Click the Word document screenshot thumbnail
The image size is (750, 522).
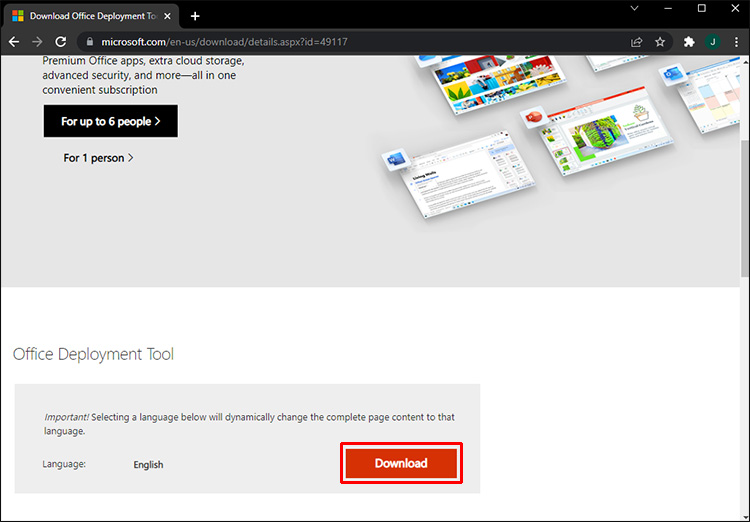coord(471,174)
